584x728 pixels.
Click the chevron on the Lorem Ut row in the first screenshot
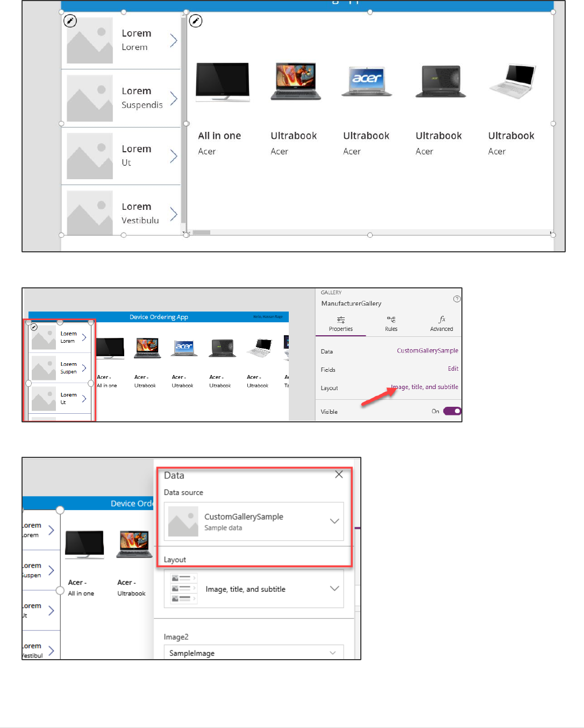click(x=174, y=156)
